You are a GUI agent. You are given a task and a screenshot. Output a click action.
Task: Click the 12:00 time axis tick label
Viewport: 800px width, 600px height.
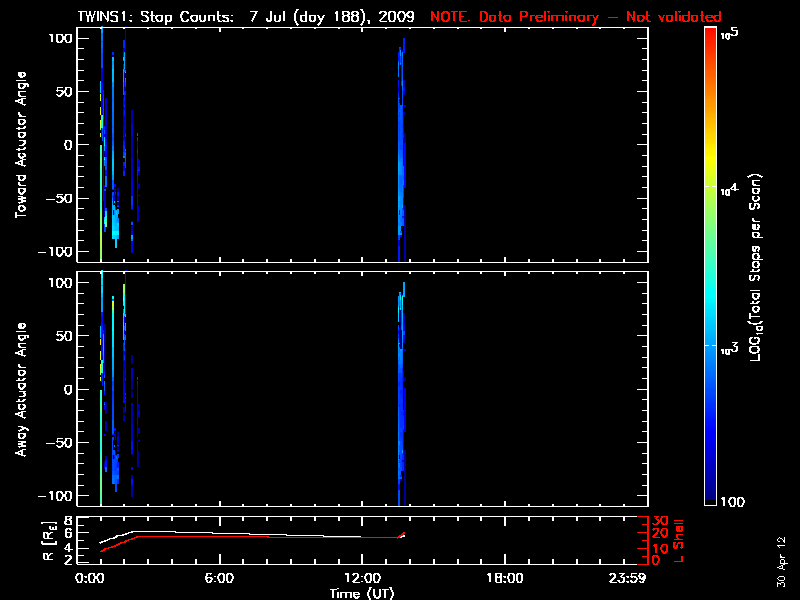click(361, 579)
